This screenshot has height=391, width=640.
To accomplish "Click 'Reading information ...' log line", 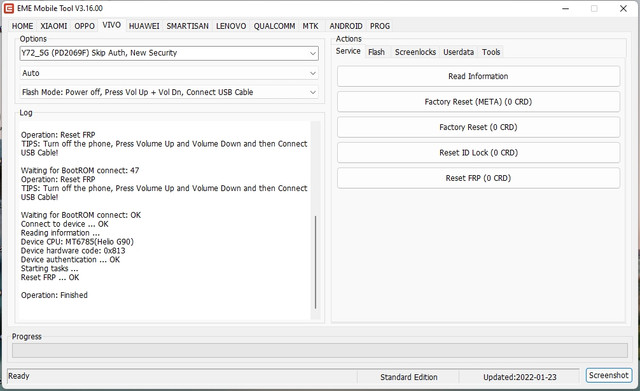I will point(60,233).
